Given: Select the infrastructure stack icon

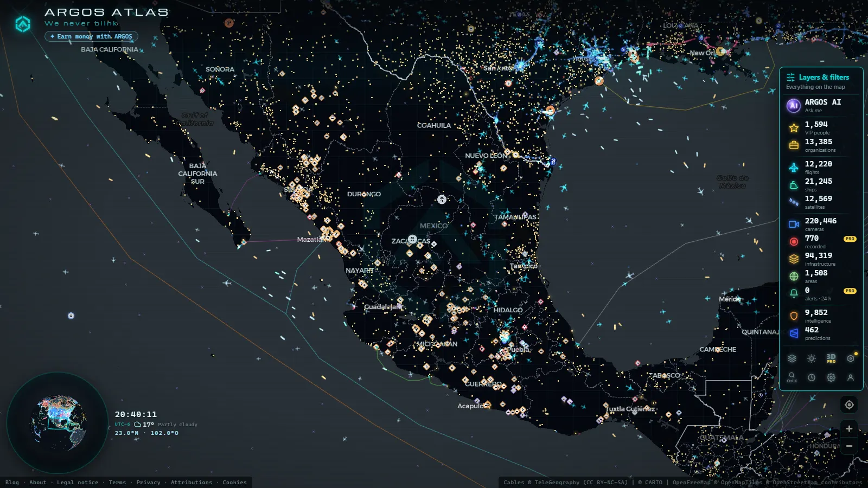Looking at the screenshot, I should pyautogui.click(x=794, y=259).
